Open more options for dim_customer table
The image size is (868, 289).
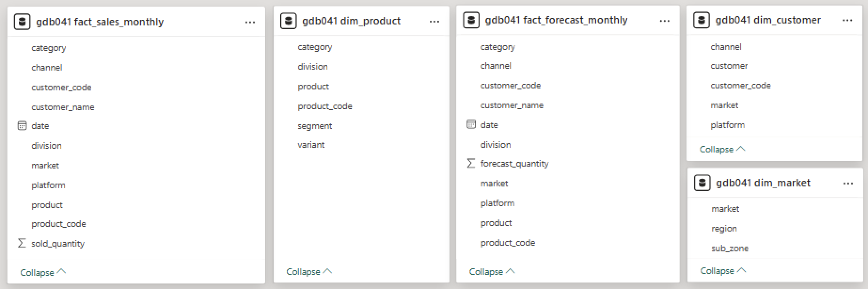click(x=847, y=20)
